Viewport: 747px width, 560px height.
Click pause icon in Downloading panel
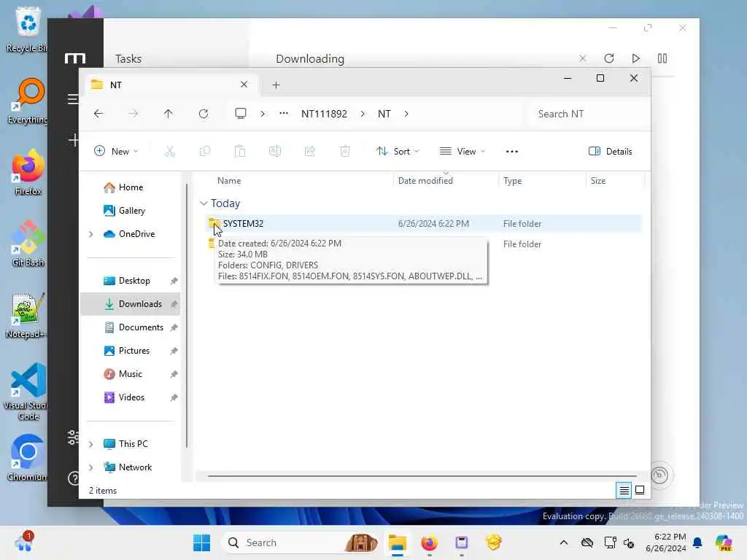(662, 58)
